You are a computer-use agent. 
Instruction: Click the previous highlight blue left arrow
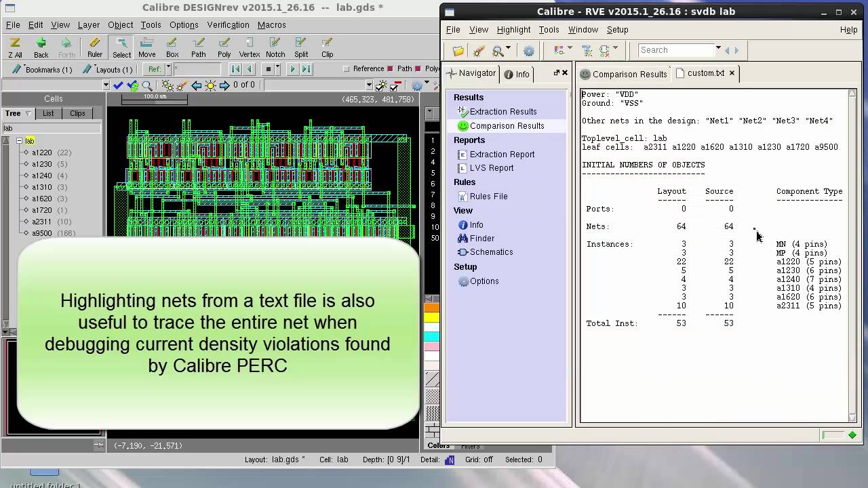click(197, 85)
